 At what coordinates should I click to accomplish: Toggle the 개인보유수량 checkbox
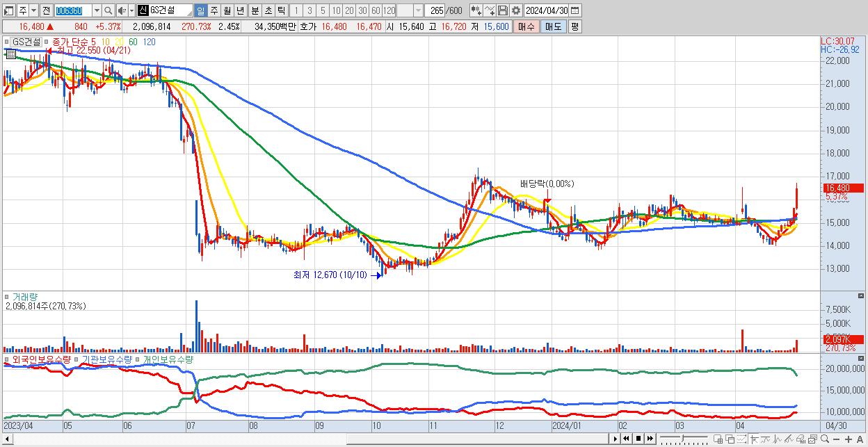point(139,359)
